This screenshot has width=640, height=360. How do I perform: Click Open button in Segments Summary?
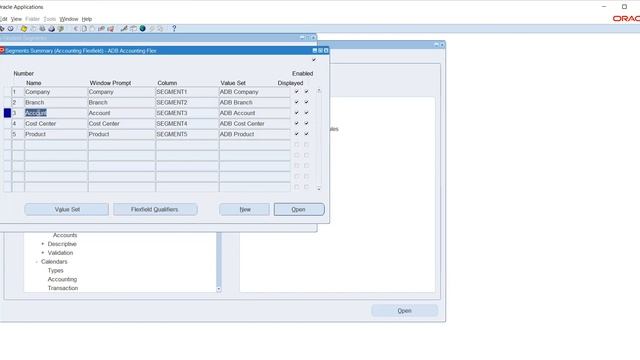coord(299,209)
